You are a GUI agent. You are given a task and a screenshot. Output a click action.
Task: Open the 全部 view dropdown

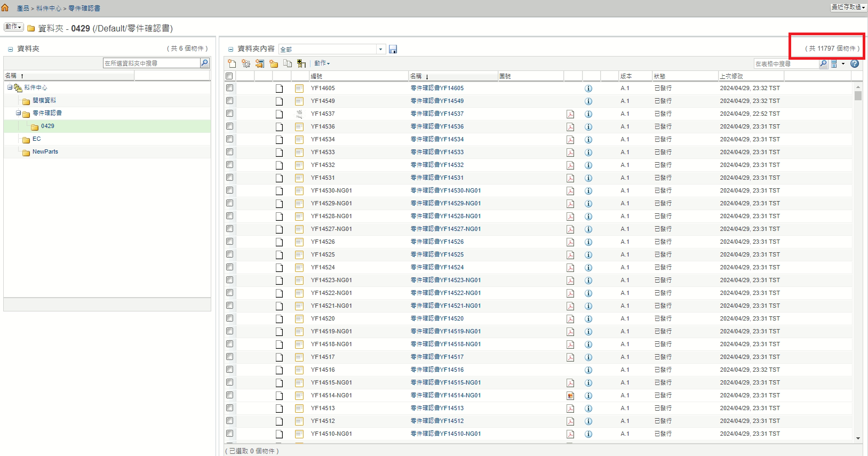point(380,49)
